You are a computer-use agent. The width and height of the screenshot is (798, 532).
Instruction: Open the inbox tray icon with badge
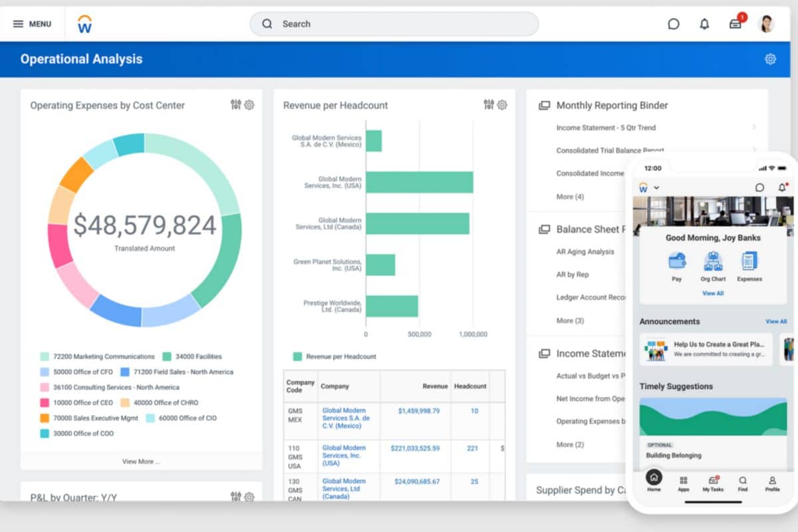click(735, 24)
